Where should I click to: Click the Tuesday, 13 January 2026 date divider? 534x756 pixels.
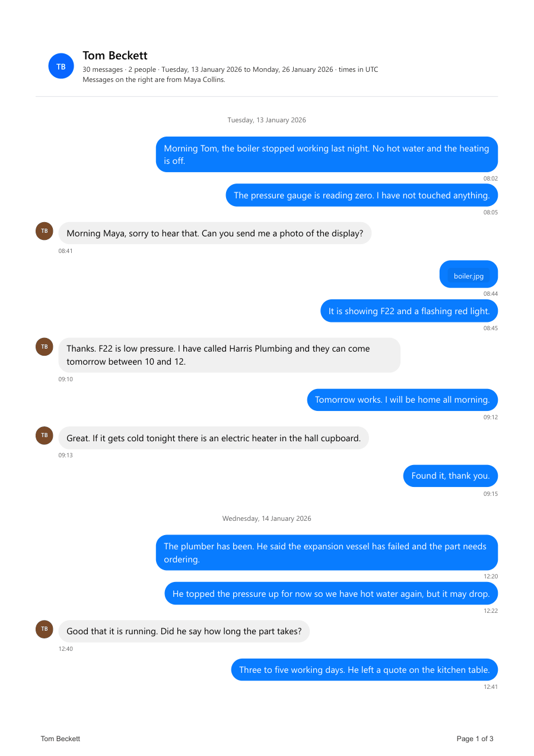[x=267, y=120]
